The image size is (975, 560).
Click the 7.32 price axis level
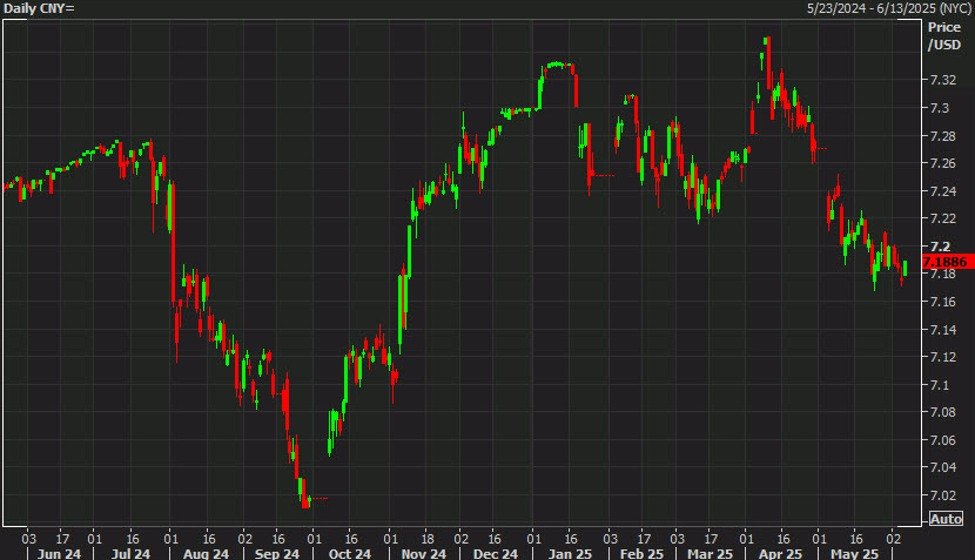940,80
